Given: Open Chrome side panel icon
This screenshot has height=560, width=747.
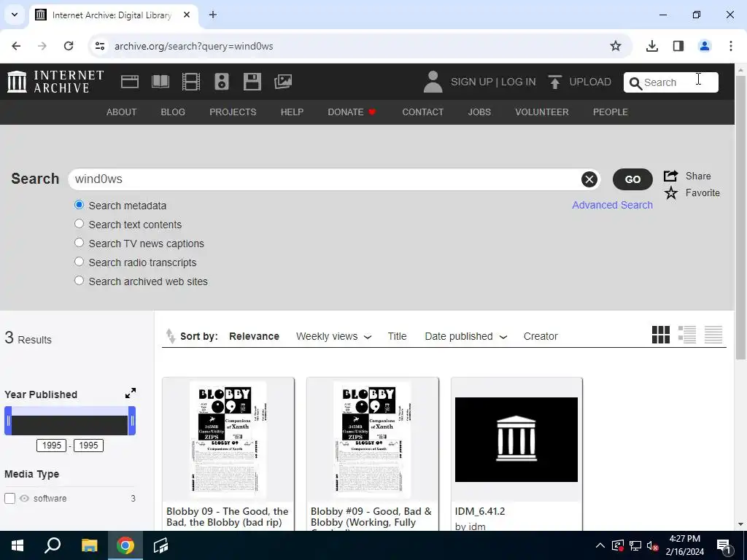Looking at the screenshot, I should pyautogui.click(x=678, y=46).
